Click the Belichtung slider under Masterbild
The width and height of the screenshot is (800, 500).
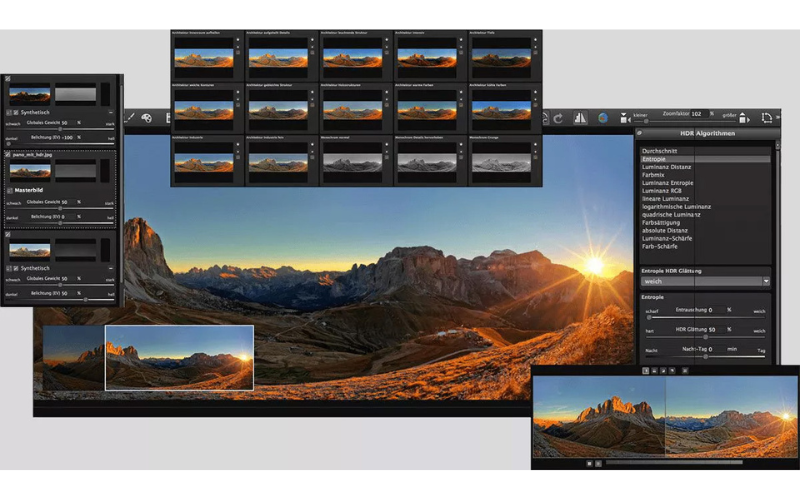60,223
